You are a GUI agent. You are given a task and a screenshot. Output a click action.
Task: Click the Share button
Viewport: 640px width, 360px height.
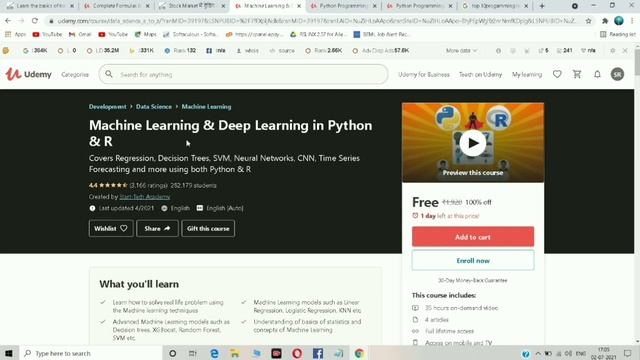point(157,229)
